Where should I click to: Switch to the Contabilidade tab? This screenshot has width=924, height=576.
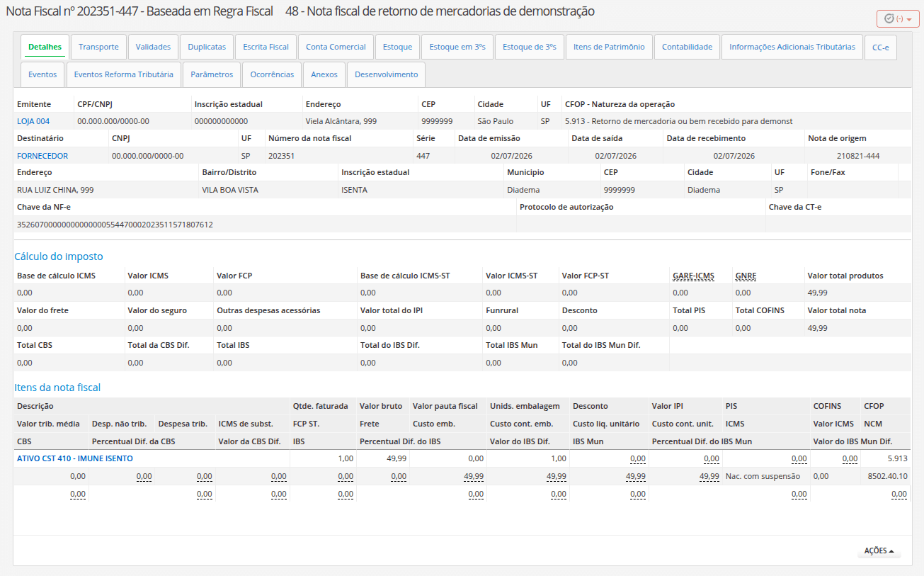687,47
